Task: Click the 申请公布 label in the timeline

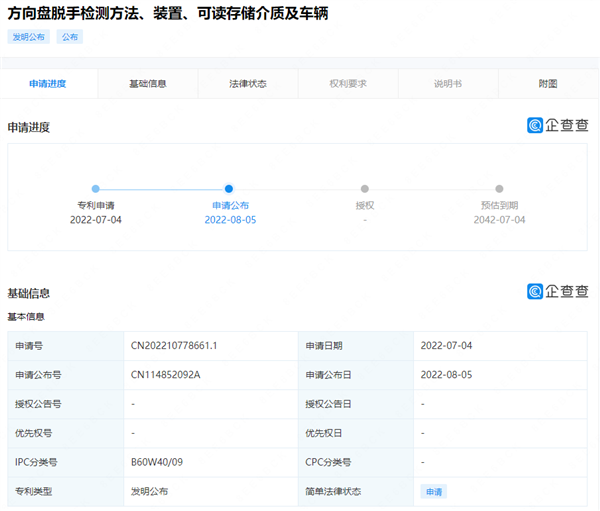Action: tap(230, 206)
